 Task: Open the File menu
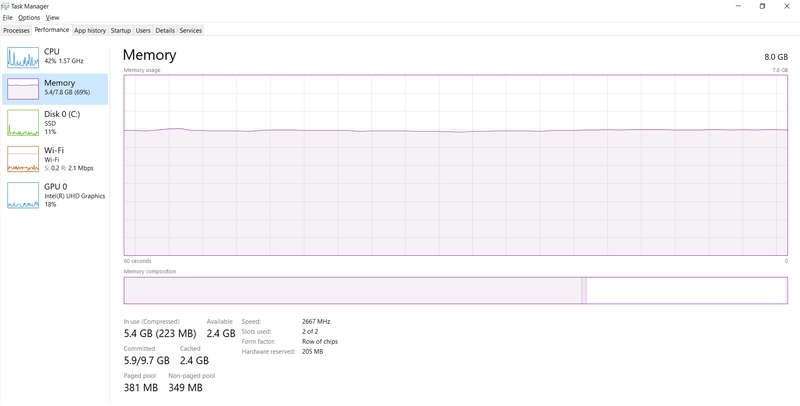click(x=7, y=18)
